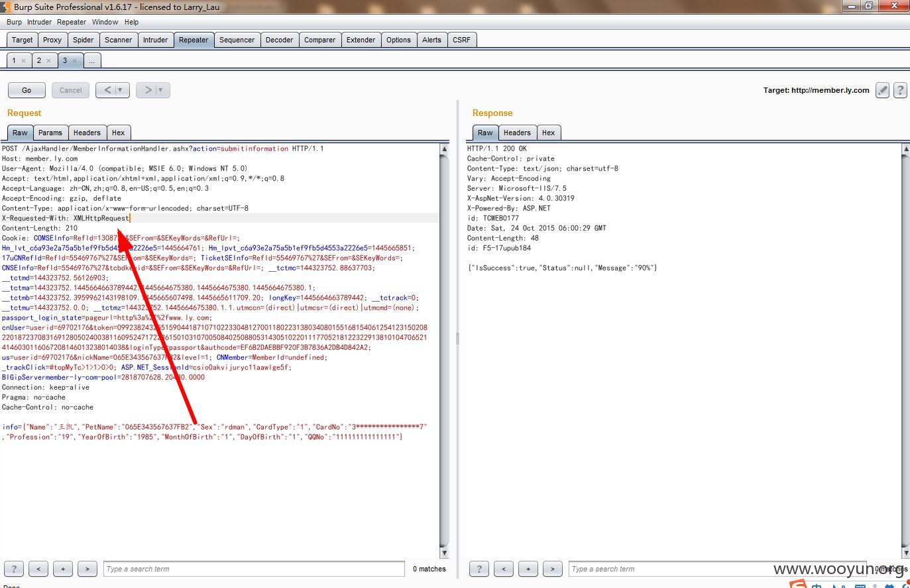The image size is (910, 588).
Task: Click request search help question mark button
Action: point(14,569)
